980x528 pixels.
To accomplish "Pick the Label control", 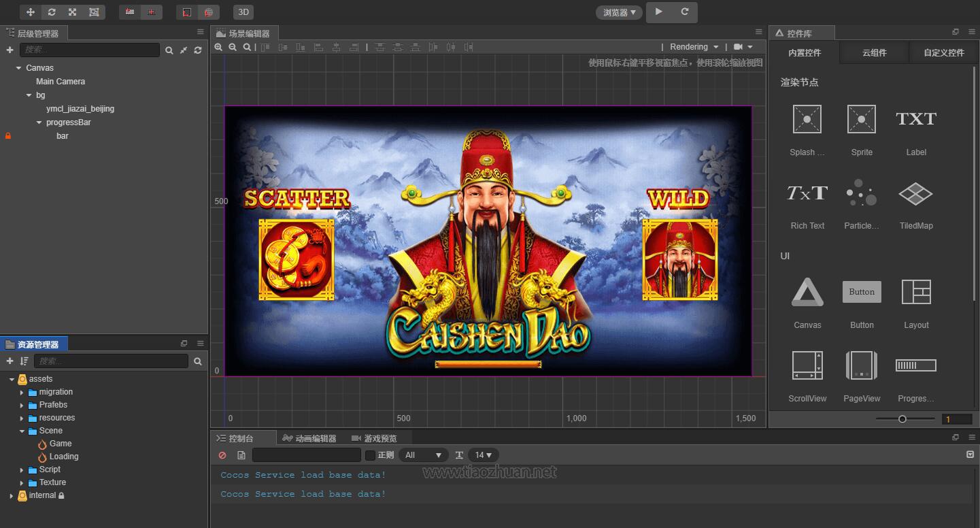I will pyautogui.click(x=916, y=130).
